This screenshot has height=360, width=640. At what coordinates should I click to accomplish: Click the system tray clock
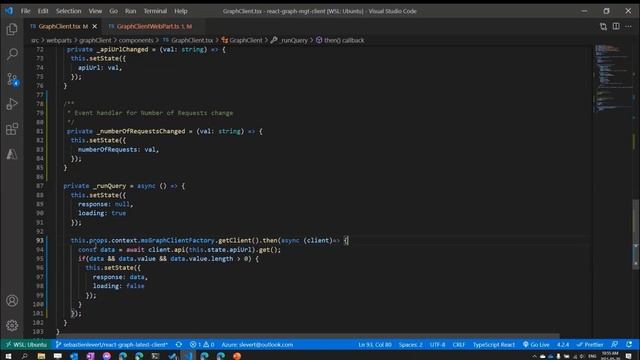coord(610,356)
